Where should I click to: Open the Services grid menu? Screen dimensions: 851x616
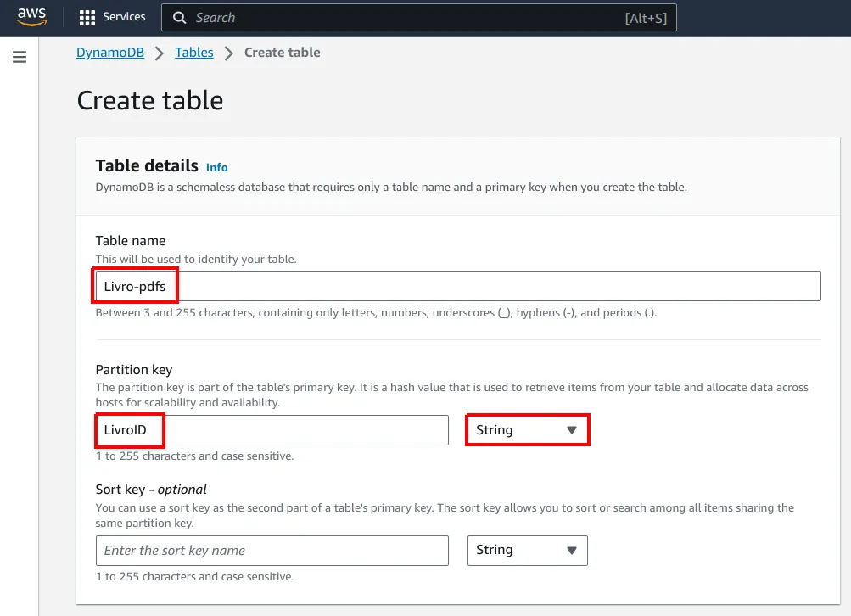[87, 17]
